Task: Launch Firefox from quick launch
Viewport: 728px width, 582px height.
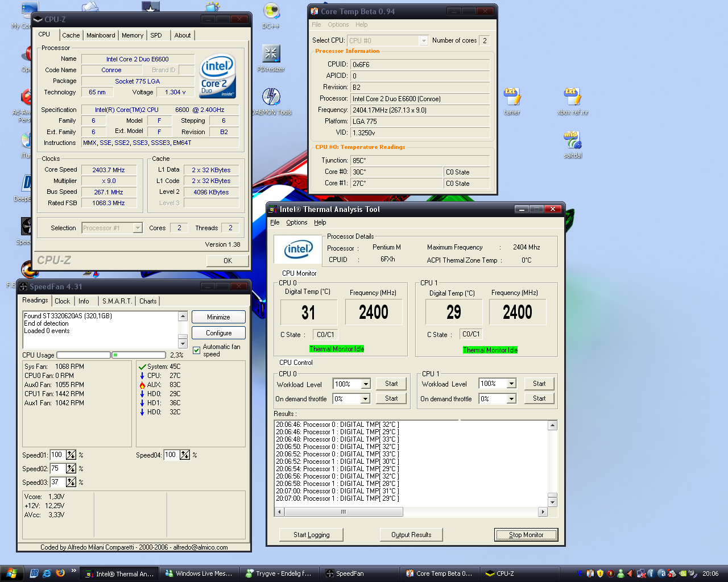Action: (x=60, y=573)
